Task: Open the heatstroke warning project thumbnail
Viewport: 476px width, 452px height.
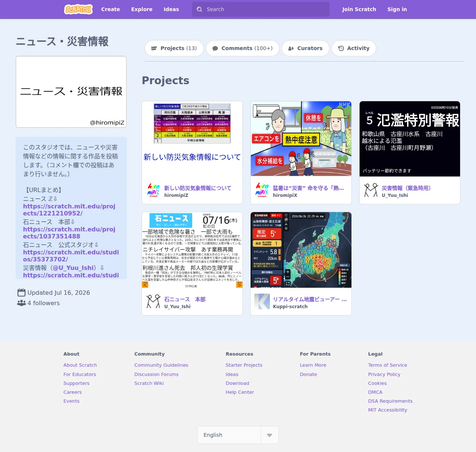Action: 301,139
